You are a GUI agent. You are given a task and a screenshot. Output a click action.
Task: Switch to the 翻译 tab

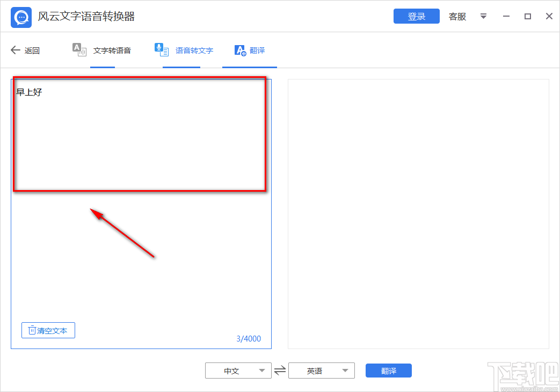click(x=257, y=50)
